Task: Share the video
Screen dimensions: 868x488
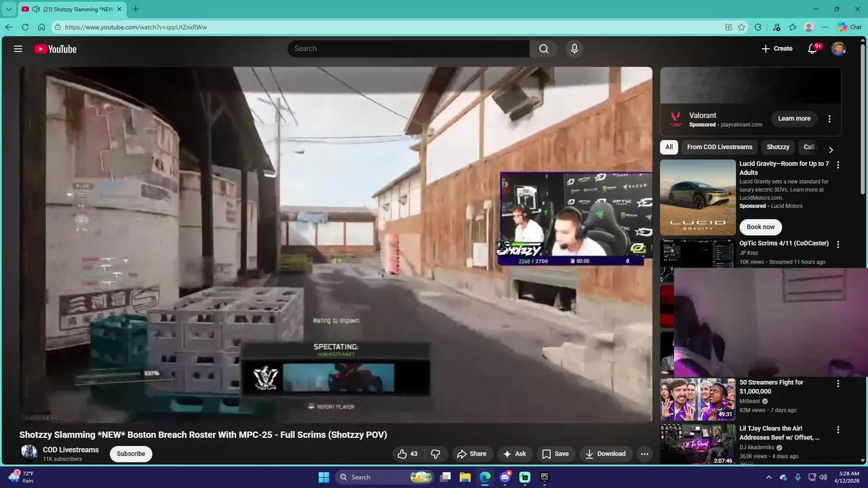Action: pos(471,454)
